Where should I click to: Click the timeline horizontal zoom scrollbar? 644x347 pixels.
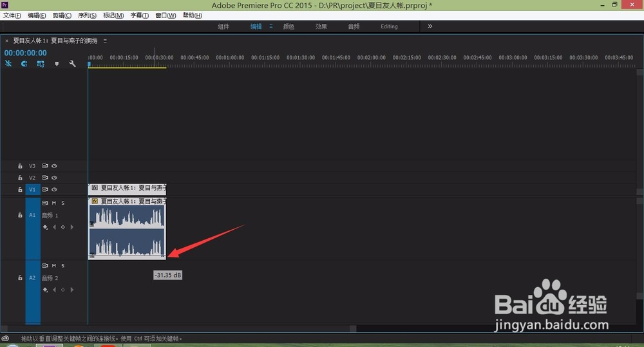178,328
